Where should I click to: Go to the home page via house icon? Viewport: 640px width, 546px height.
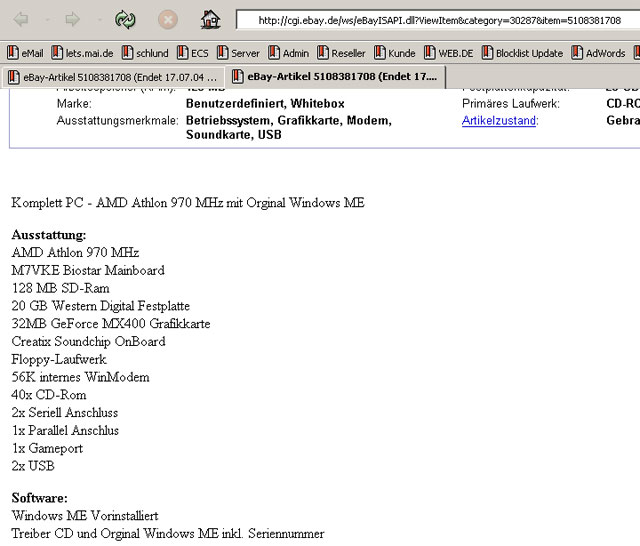(x=210, y=19)
